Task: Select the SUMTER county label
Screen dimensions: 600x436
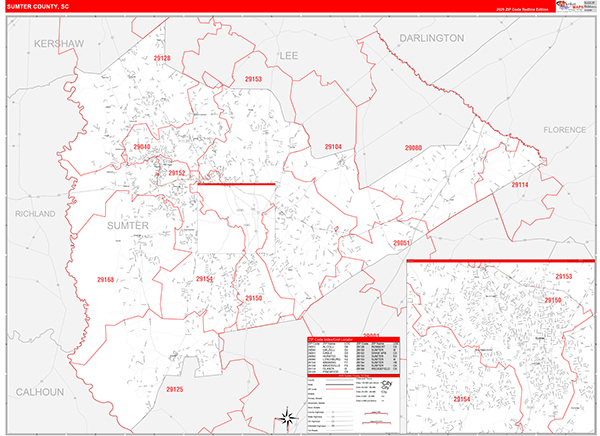Action: (128, 226)
